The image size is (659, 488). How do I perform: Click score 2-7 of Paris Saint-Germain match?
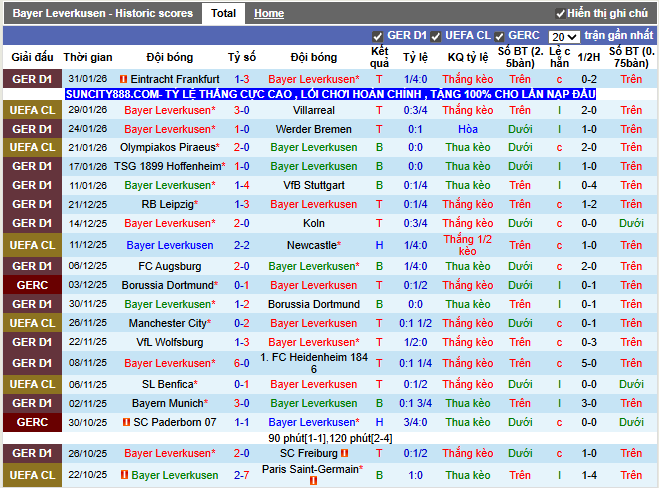tap(242, 475)
